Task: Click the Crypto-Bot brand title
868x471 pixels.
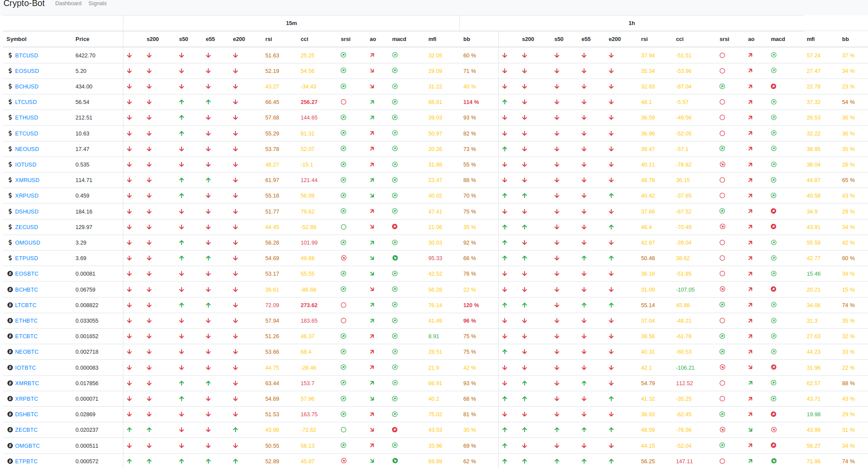Action: (x=24, y=3)
